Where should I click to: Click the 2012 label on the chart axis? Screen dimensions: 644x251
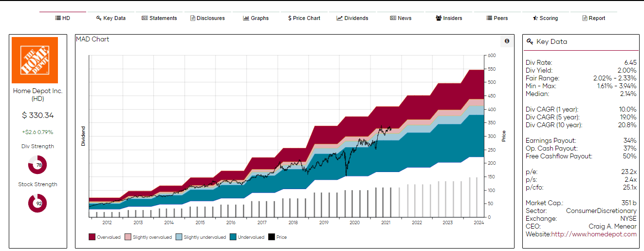[x=107, y=223]
